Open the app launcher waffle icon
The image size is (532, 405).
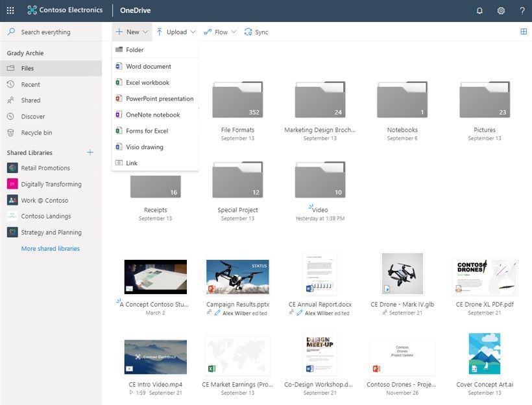[10, 10]
